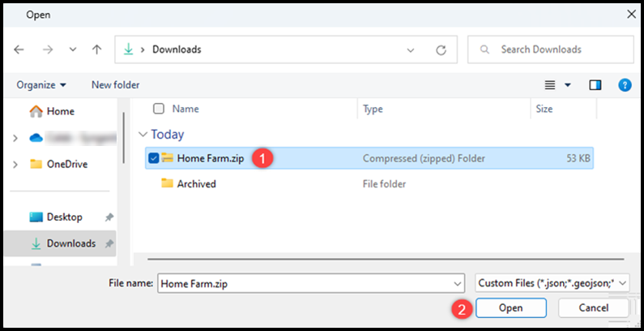Screen dimensions: 644x331
Task: Click the Forward navigation arrow
Action: click(48, 49)
